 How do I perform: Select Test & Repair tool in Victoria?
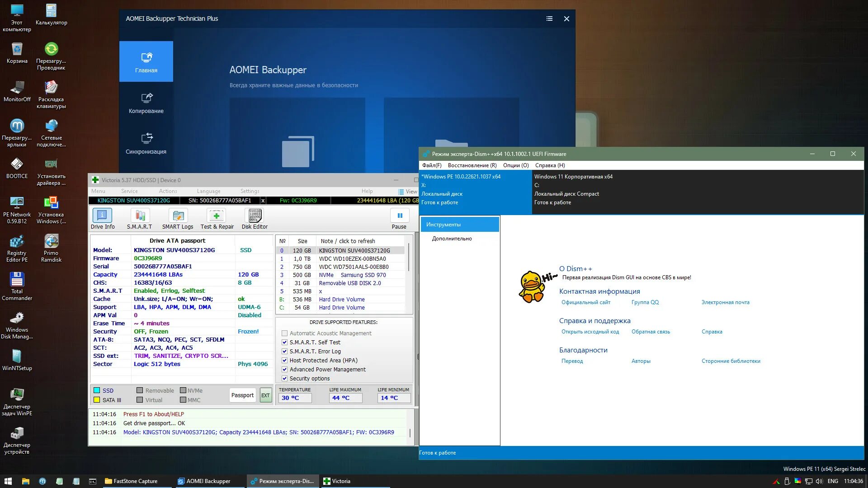point(216,219)
